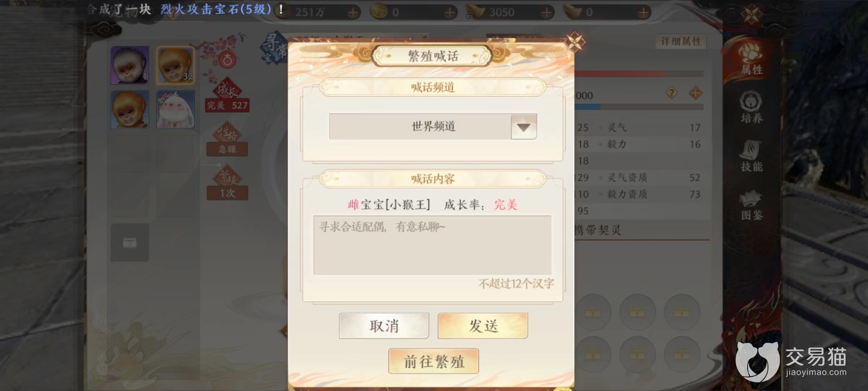The height and width of the screenshot is (391, 868).
Task: Open the question mark help icon
Action: (672, 93)
